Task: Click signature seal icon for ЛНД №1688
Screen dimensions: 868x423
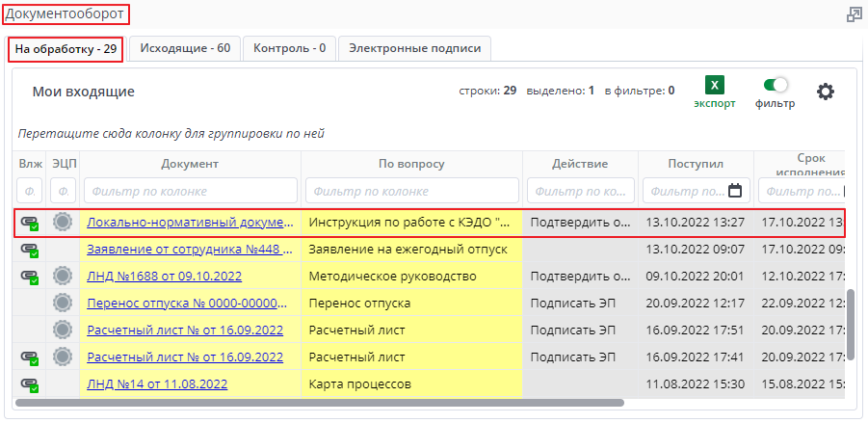Action: (64, 277)
